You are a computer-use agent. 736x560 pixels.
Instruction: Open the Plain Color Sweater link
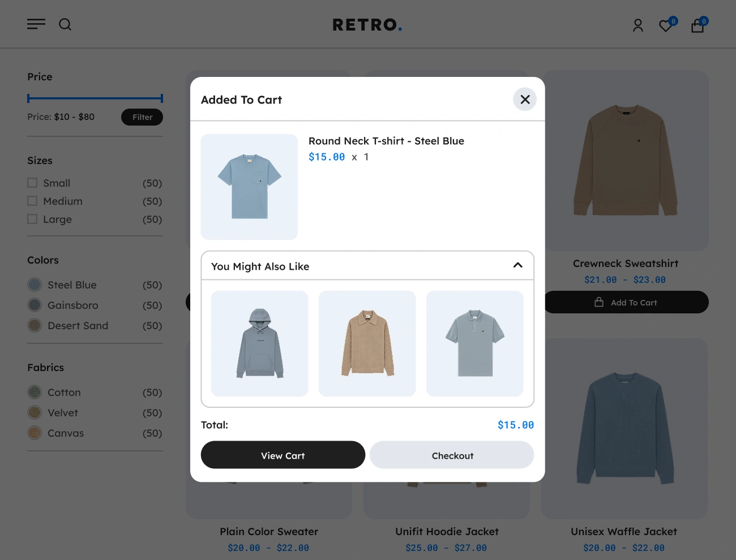tap(269, 531)
